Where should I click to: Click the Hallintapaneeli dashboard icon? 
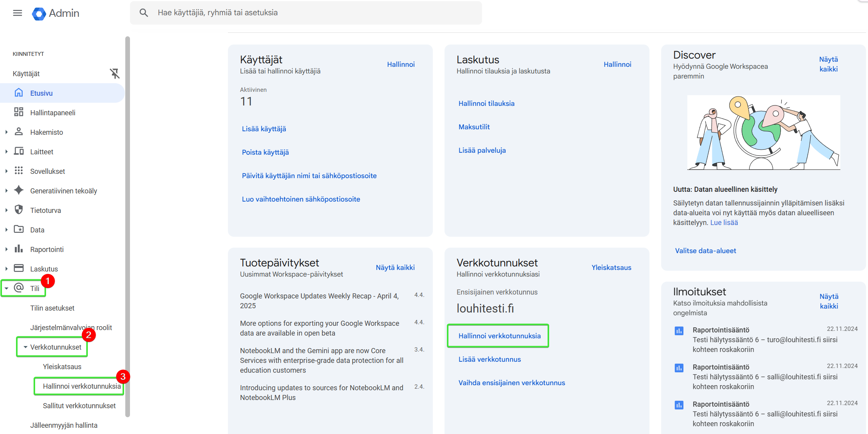coord(18,112)
